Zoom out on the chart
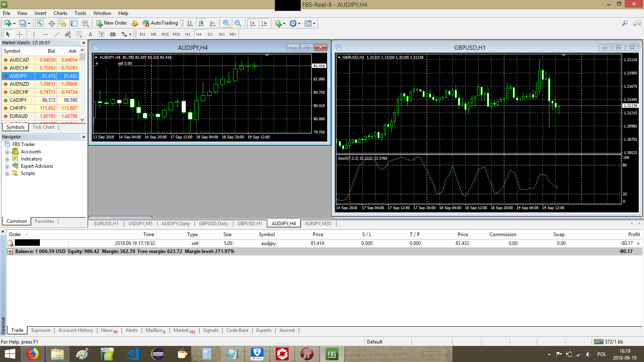 coord(238,23)
